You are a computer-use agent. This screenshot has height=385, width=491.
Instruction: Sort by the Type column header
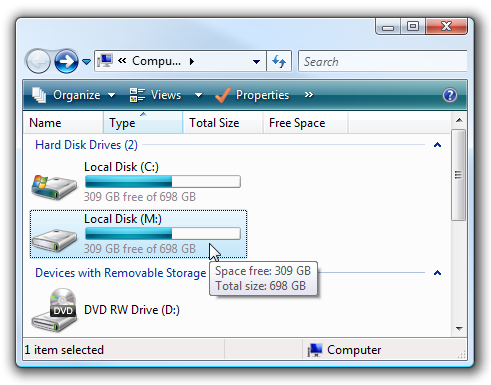[143, 123]
